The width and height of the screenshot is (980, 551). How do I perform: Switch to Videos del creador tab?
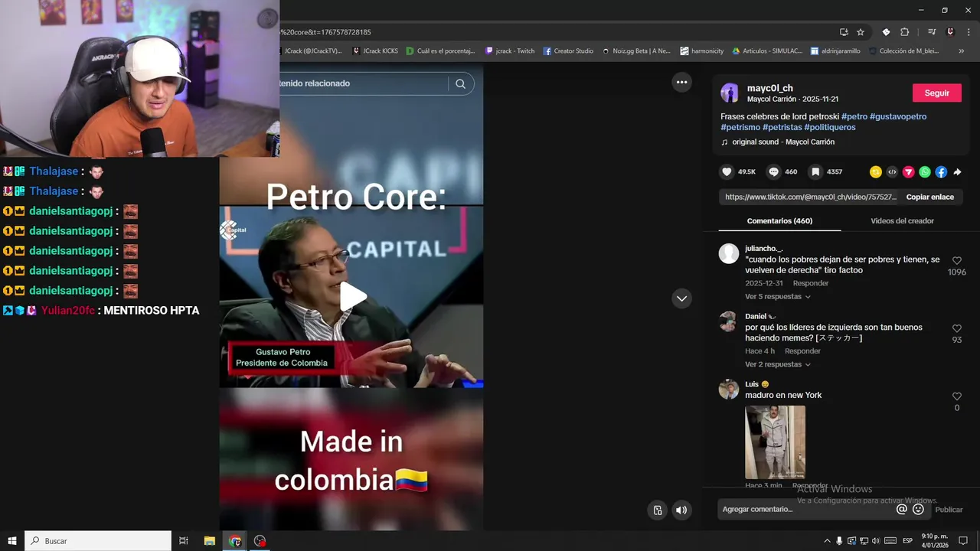click(902, 221)
